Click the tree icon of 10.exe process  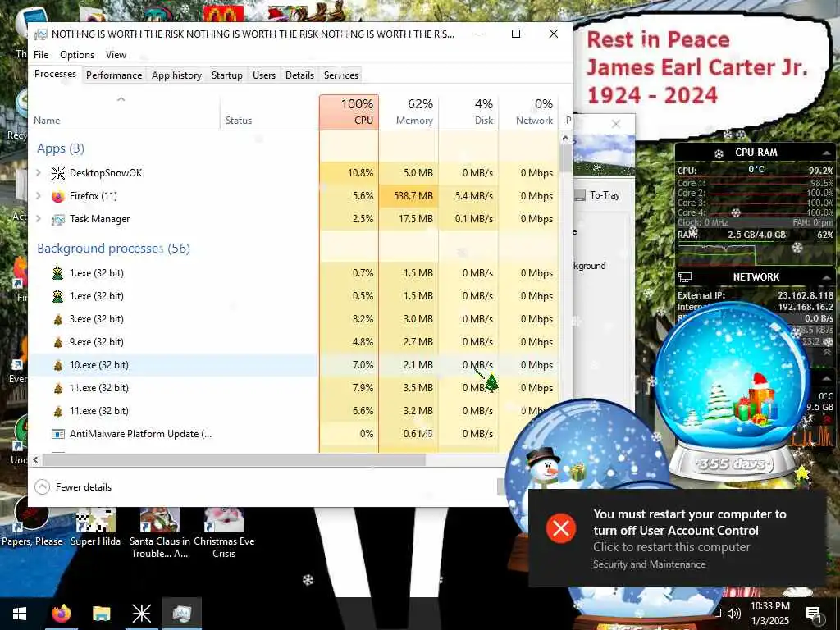(58, 365)
